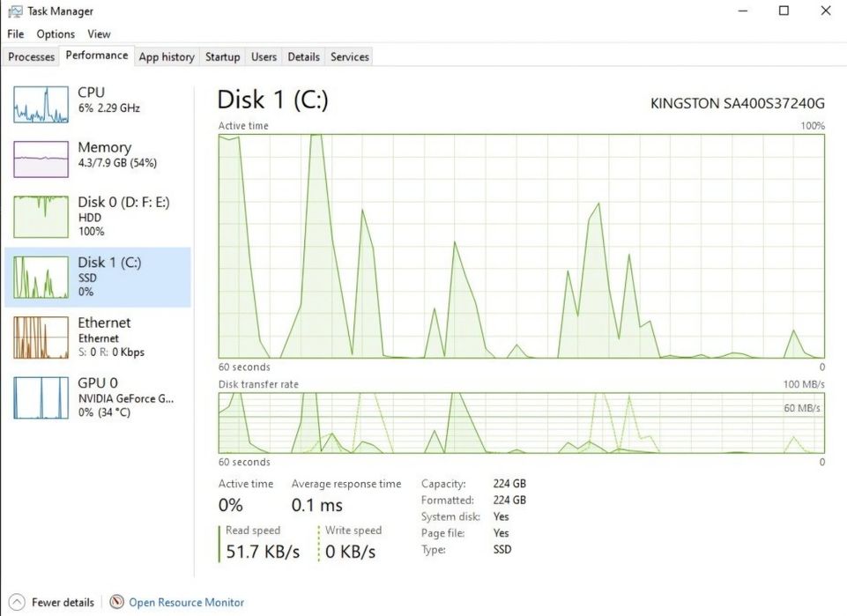Select the CPU usage graph thumbnail
Image resolution: width=847 pixels, height=616 pixels.
click(41, 104)
